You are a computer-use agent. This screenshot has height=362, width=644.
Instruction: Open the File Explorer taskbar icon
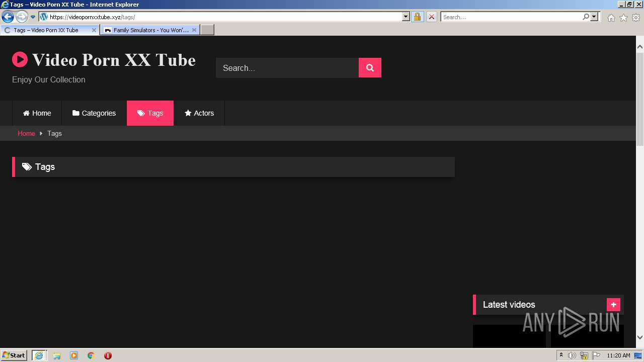(x=56, y=355)
